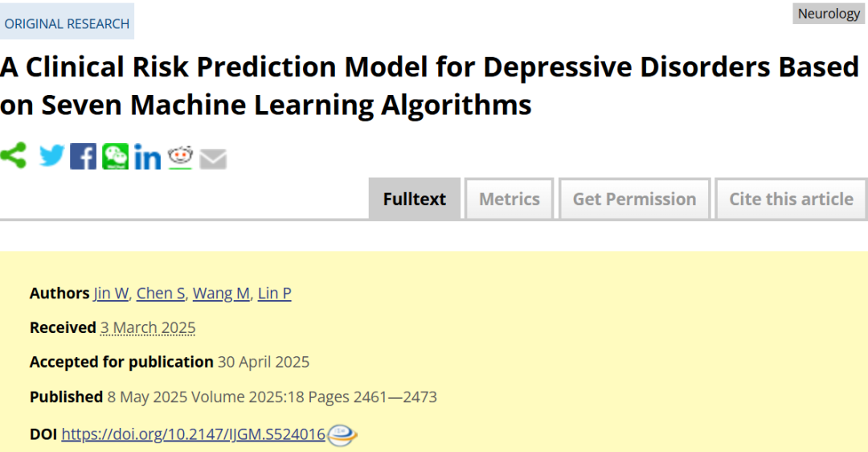Share article on Reddit
Screen dimensions: 868x452
[181, 157]
